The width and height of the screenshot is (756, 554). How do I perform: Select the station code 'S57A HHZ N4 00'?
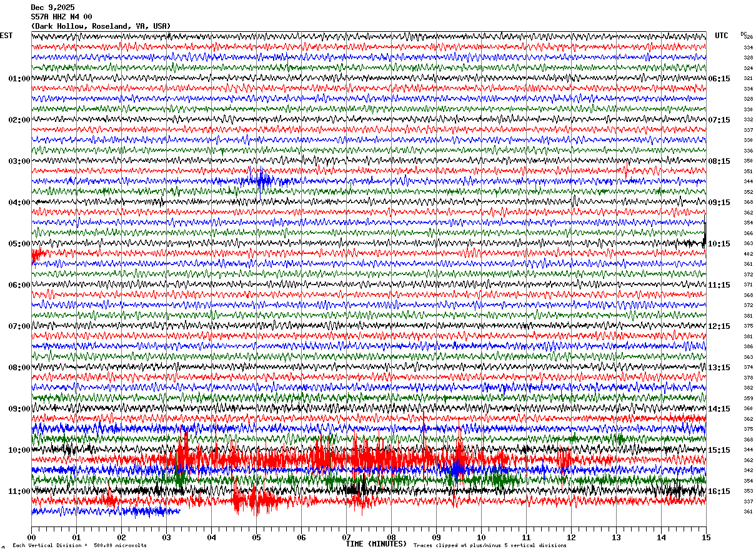61,17
